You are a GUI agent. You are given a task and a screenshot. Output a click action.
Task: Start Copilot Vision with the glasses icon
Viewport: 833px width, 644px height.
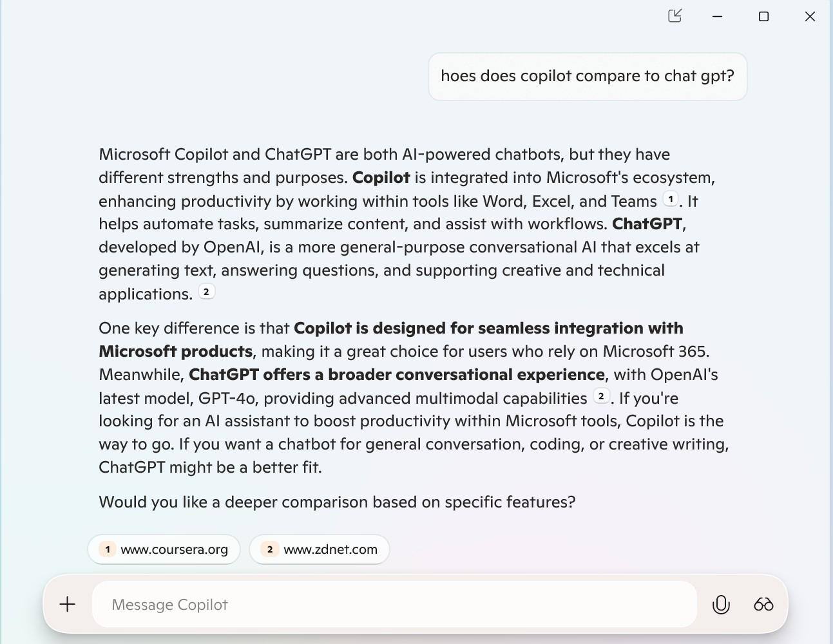point(763,604)
